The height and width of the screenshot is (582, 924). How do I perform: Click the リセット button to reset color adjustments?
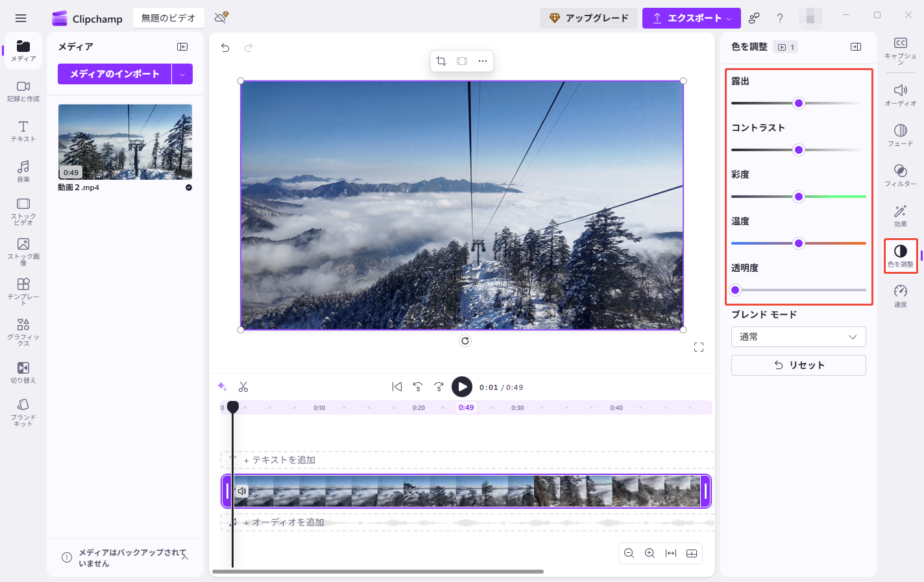[x=798, y=365]
